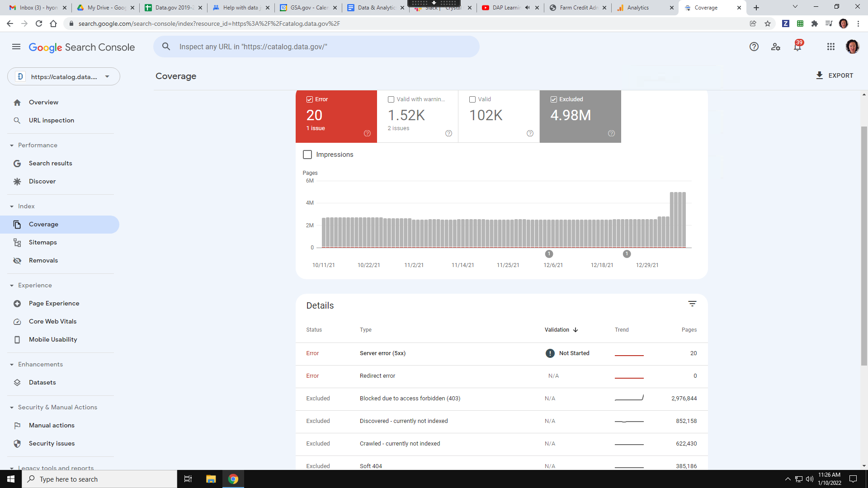Open Windows Start menu
Viewport: 868px width, 488px height.
[x=11, y=479]
